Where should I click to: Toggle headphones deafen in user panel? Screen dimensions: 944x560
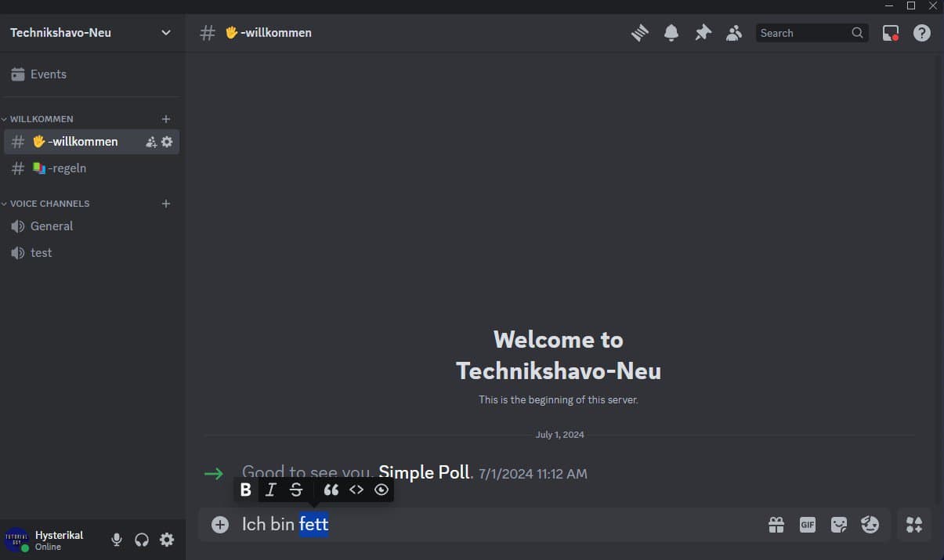pyautogui.click(x=142, y=540)
